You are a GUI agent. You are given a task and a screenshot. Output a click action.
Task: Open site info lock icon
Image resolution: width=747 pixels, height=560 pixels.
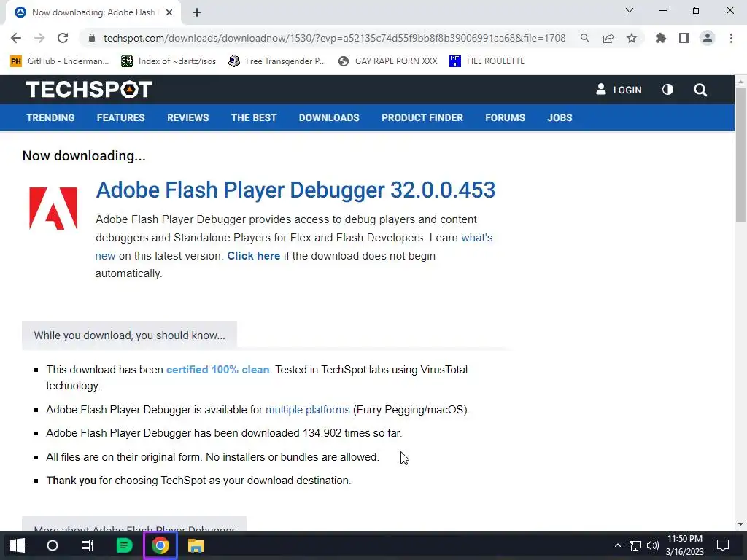[92, 38]
